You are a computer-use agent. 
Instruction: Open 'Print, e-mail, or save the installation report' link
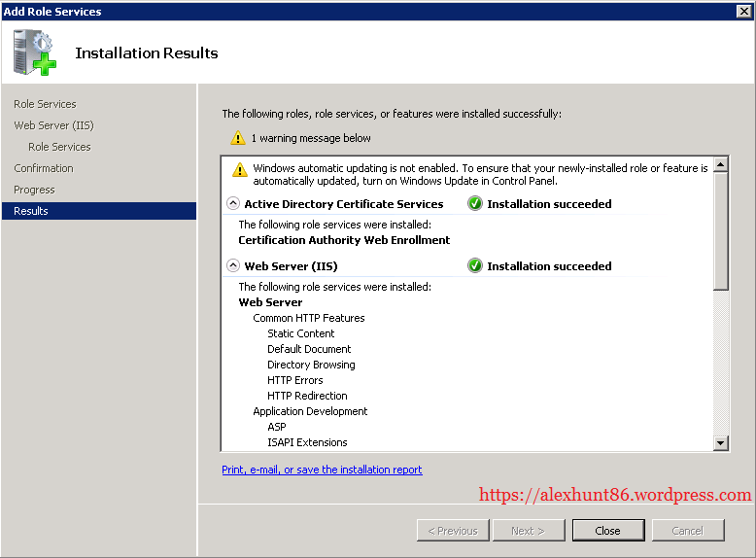click(x=322, y=470)
